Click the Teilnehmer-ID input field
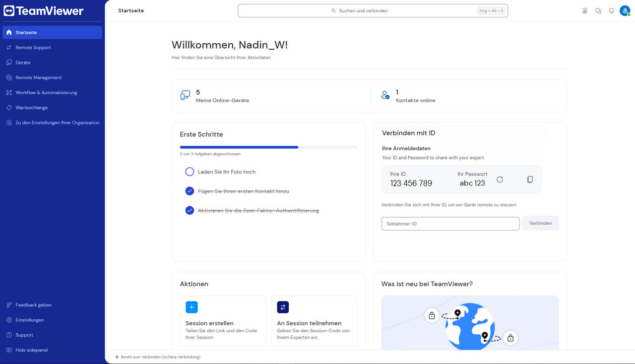 pyautogui.click(x=450, y=224)
